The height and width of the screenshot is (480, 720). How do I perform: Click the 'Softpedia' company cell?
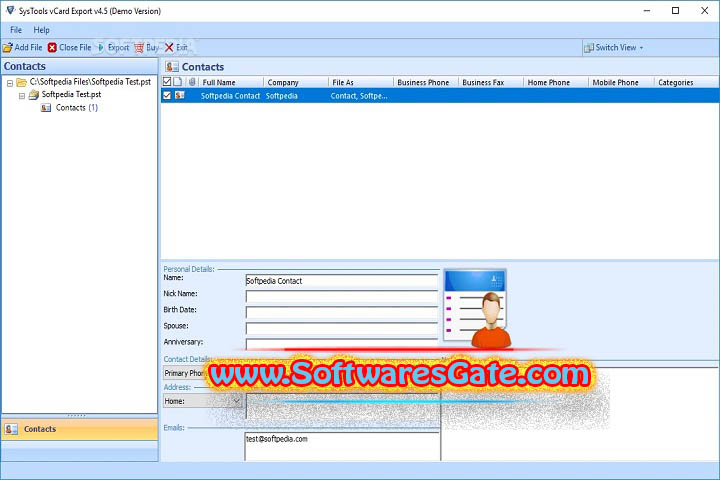point(281,96)
